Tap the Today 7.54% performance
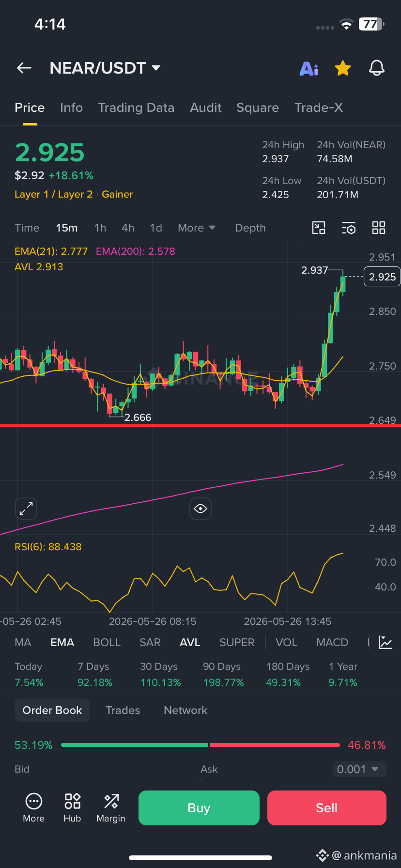401x868 pixels. (x=29, y=675)
